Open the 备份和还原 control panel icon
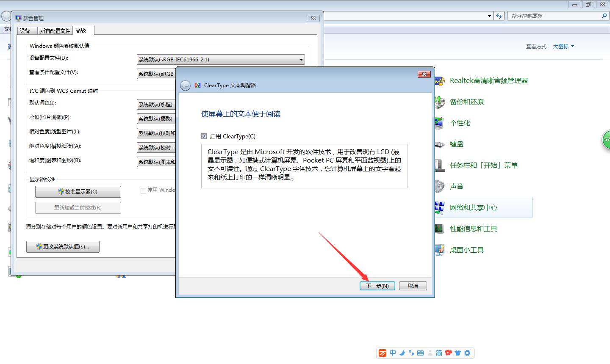Viewport: 610px width, 364px height. point(439,102)
